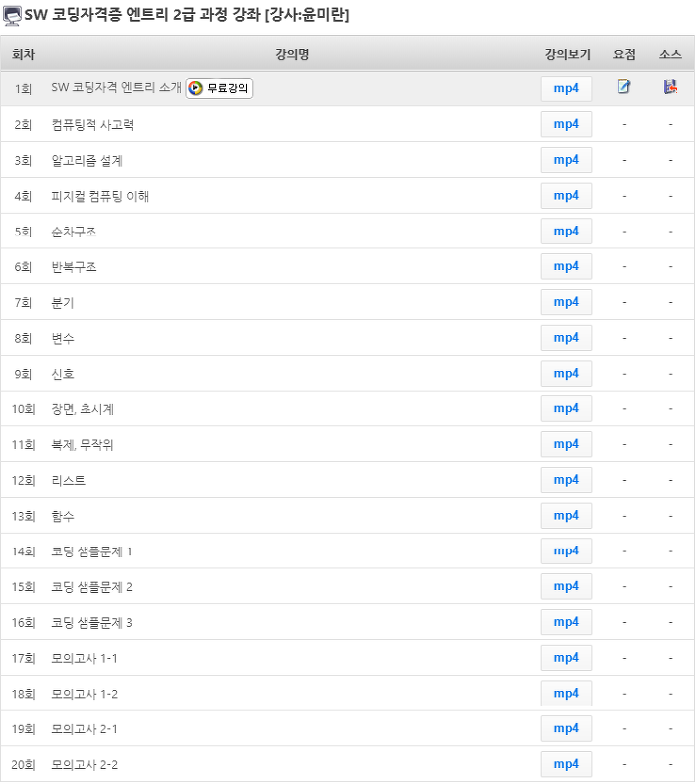Select lecture title 코딩 샘플문제 1

[91, 551]
